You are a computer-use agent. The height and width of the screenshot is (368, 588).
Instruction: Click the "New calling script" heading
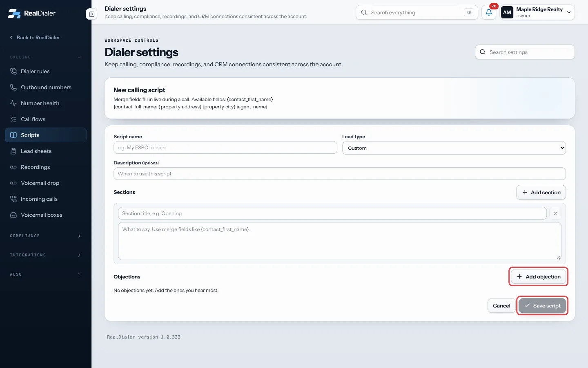click(139, 90)
